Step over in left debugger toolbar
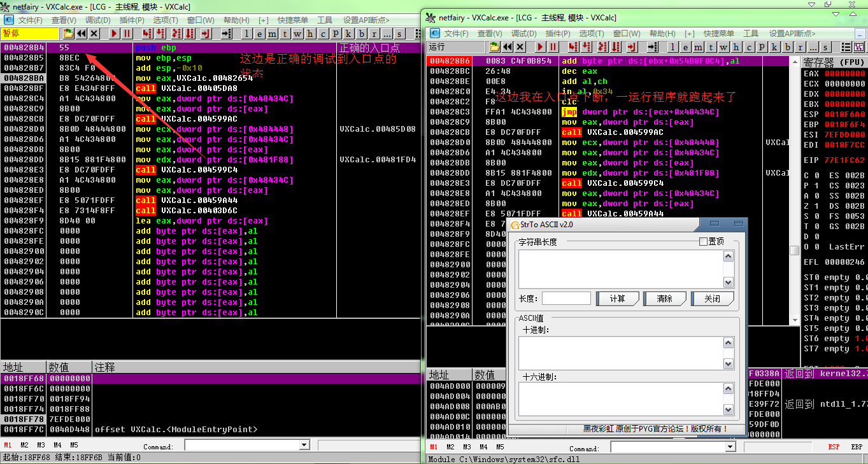Viewport: 868px width, 464px height. 160,34
